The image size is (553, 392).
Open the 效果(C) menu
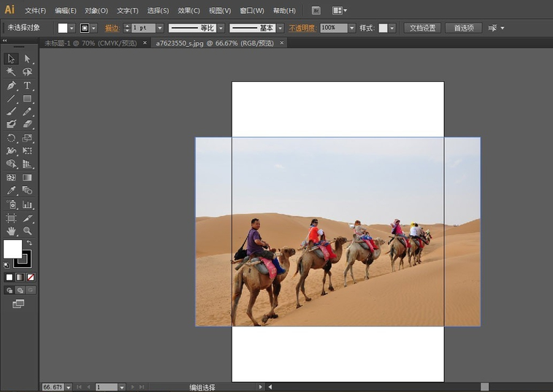point(188,11)
